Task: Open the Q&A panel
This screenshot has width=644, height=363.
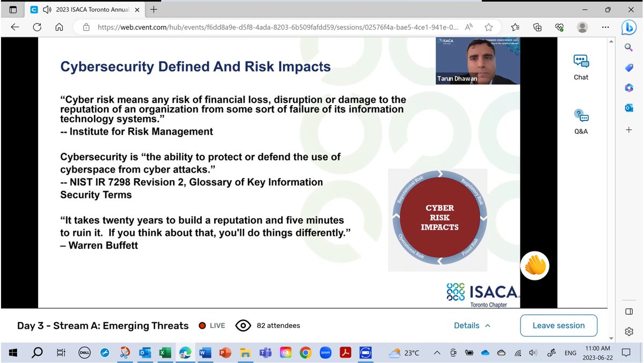Action: [x=581, y=121]
